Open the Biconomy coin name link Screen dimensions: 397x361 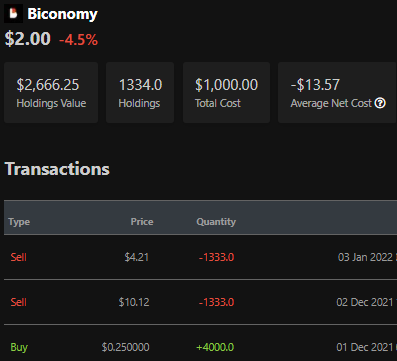(x=62, y=14)
